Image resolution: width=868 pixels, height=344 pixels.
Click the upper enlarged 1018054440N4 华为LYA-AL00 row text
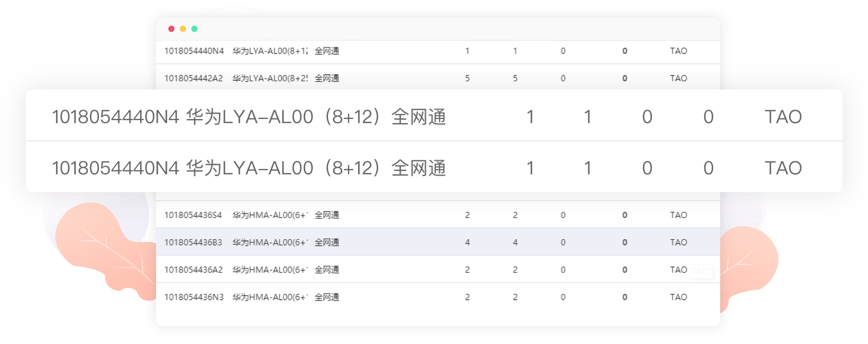pos(249,117)
